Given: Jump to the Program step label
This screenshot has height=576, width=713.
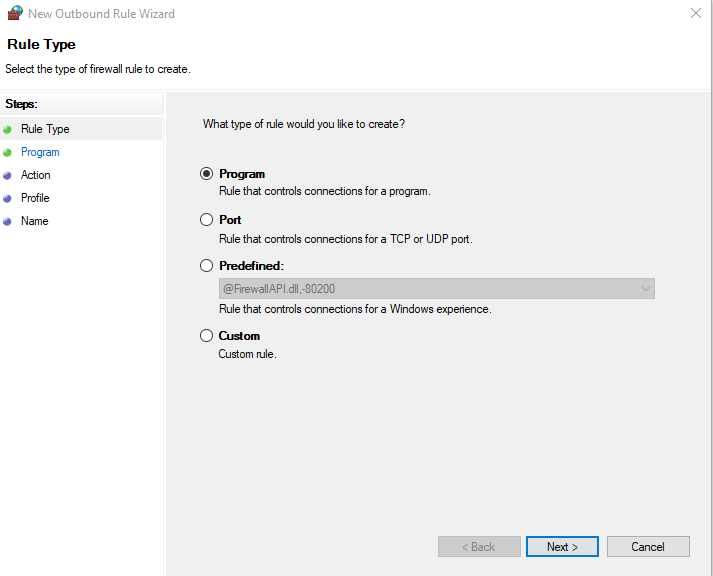Looking at the screenshot, I should (40, 152).
